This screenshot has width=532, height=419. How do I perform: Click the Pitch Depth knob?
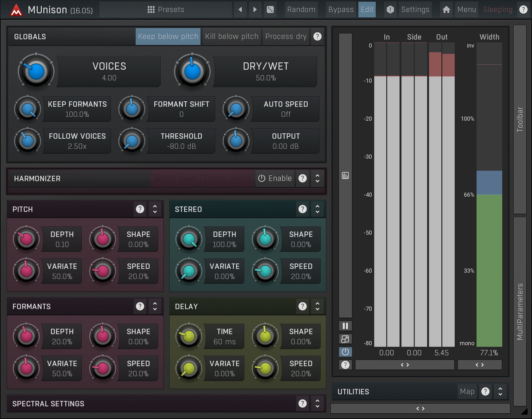pyautogui.click(x=26, y=239)
